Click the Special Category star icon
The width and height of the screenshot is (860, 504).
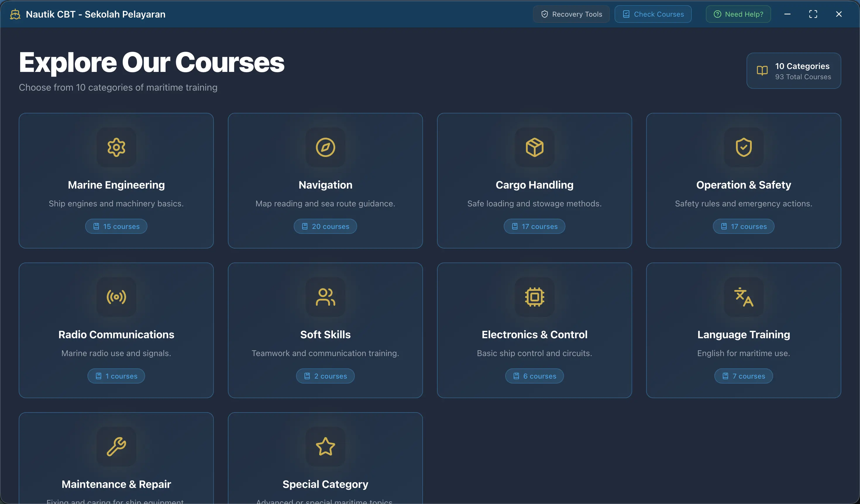[x=325, y=447]
